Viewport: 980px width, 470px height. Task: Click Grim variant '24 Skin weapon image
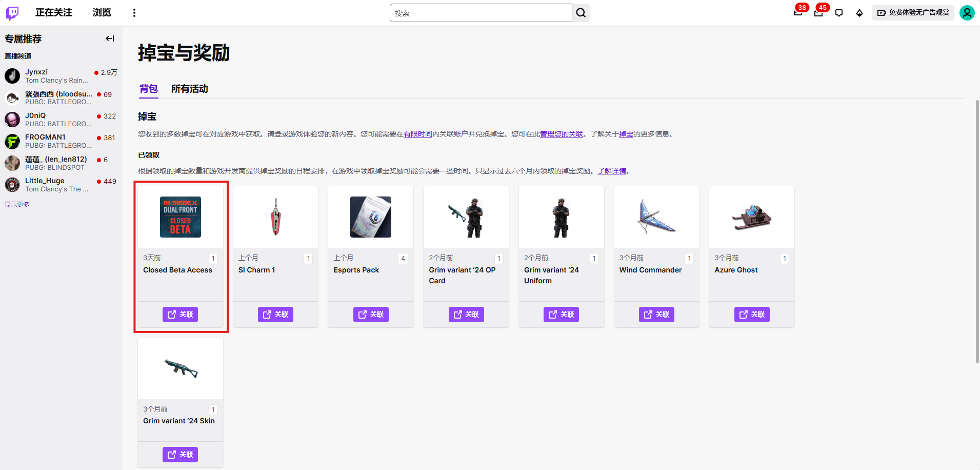pos(181,368)
